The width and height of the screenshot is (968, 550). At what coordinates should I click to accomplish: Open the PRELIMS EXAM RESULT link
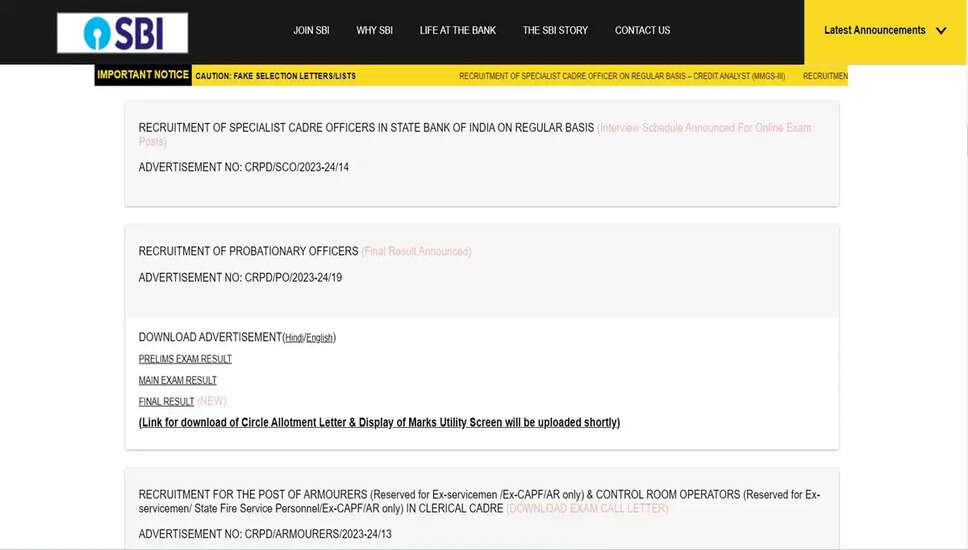pyautogui.click(x=185, y=359)
